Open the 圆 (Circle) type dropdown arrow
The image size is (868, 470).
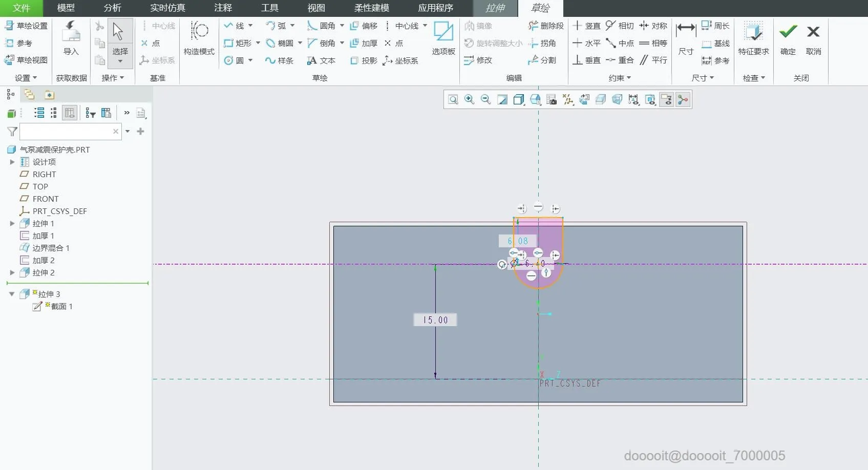coord(250,60)
